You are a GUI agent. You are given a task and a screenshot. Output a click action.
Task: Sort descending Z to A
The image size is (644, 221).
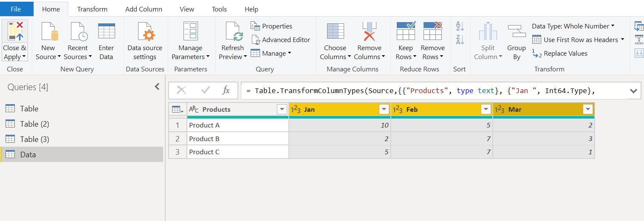(x=460, y=40)
